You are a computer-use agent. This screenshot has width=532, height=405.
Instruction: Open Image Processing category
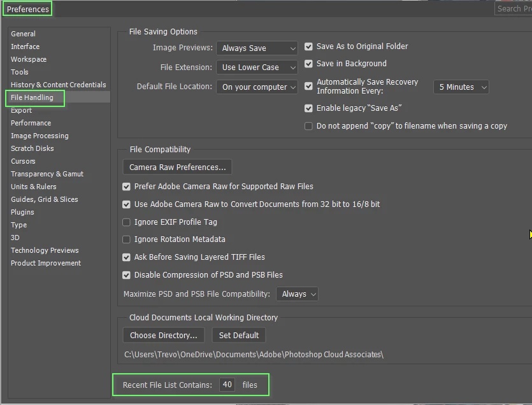(40, 136)
